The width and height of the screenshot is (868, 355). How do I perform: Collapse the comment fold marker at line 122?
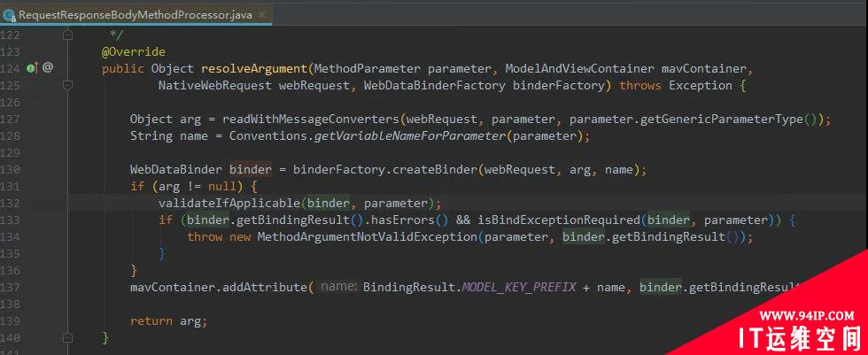pos(67,35)
